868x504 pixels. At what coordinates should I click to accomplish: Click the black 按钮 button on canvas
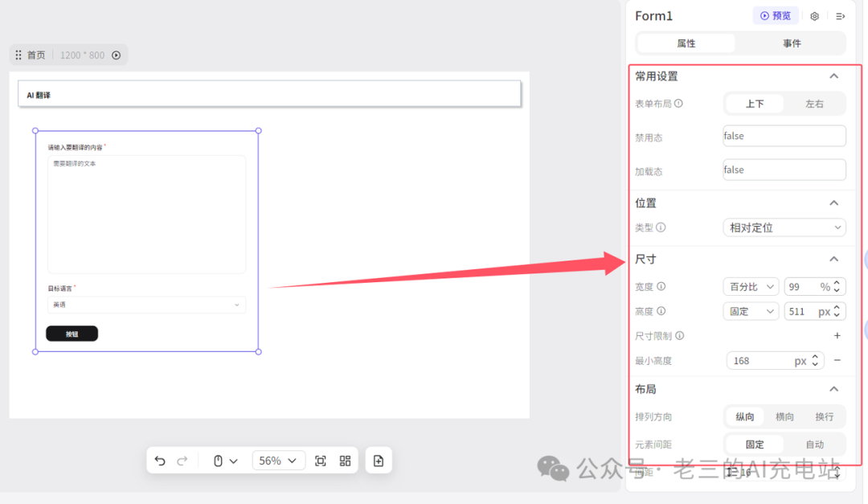coord(72,334)
